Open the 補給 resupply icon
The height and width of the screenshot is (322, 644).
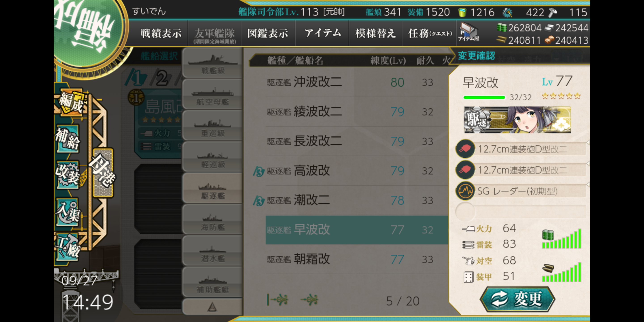click(68, 138)
